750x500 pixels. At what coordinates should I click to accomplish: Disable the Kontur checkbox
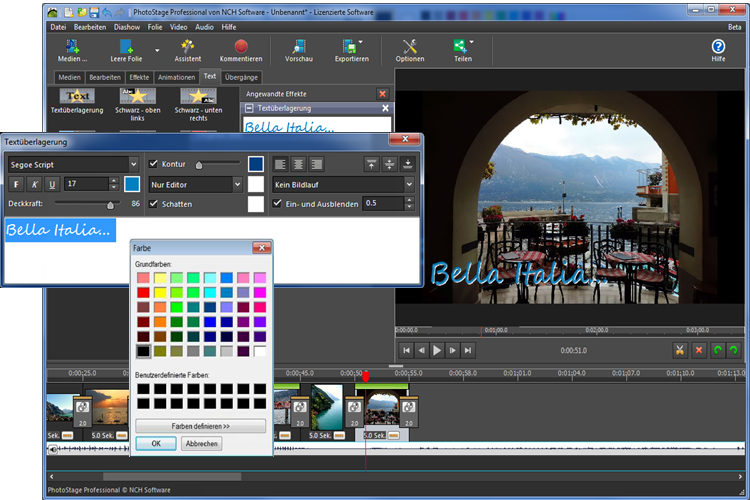point(153,164)
